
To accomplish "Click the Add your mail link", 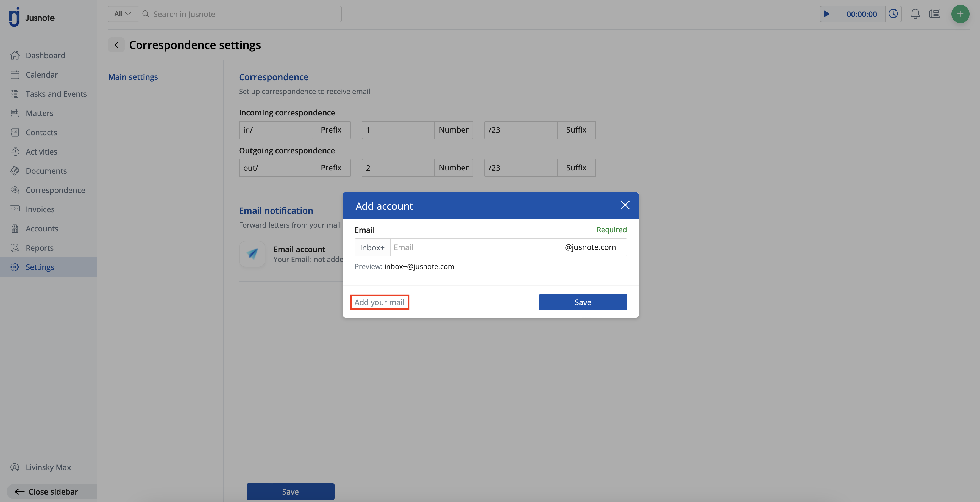I will (x=379, y=302).
